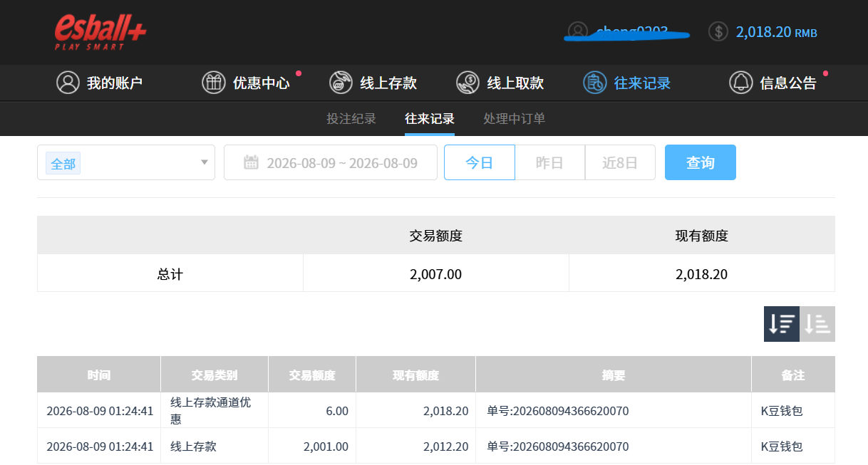The height and width of the screenshot is (465, 868).
Task: Switch to 处理中订单 tab
Action: point(514,119)
